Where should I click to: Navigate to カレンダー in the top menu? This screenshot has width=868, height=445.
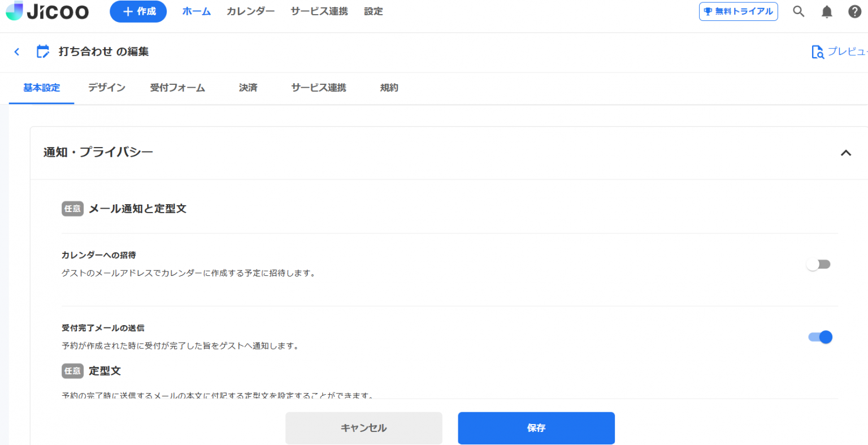(x=250, y=11)
